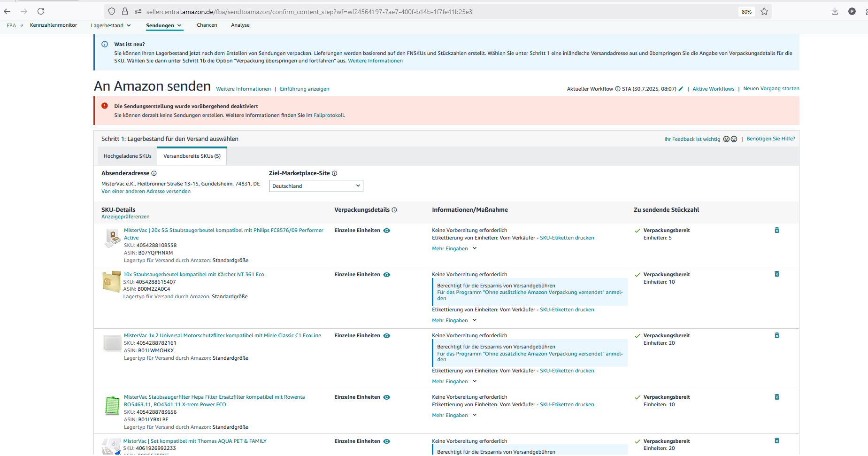The height and width of the screenshot is (456, 868).
Task: Click the padlock site security icon
Action: [125, 11]
